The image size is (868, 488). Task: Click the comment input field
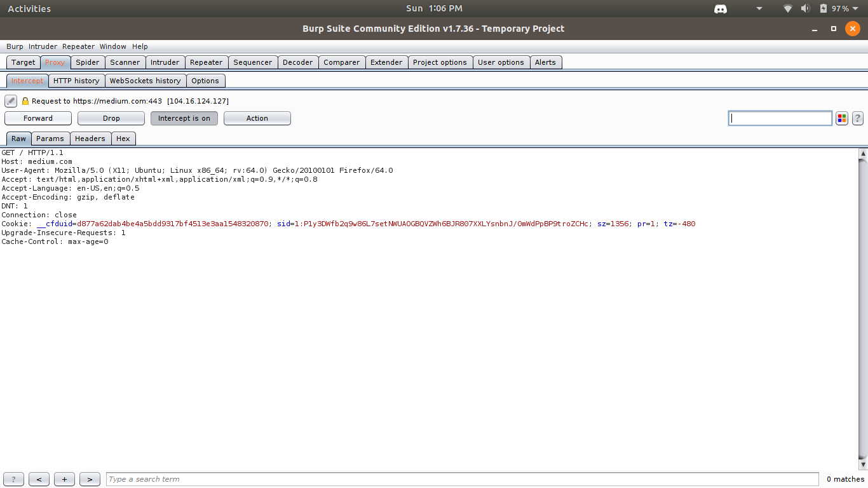780,118
